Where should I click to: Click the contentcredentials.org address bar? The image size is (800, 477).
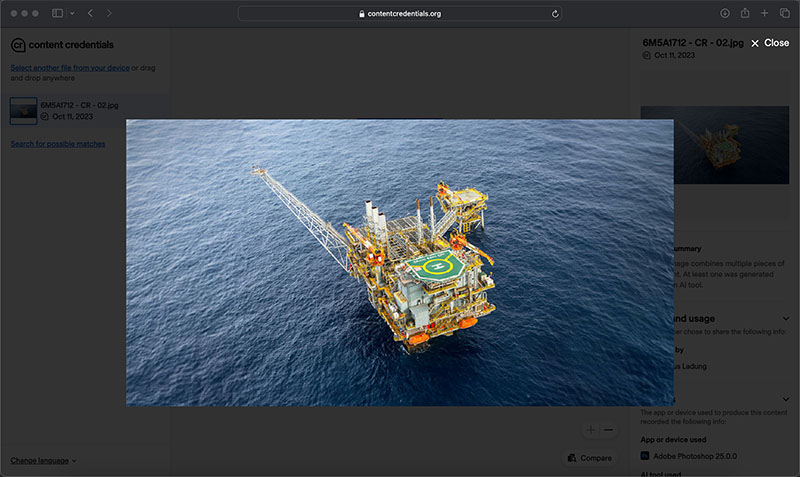point(400,14)
